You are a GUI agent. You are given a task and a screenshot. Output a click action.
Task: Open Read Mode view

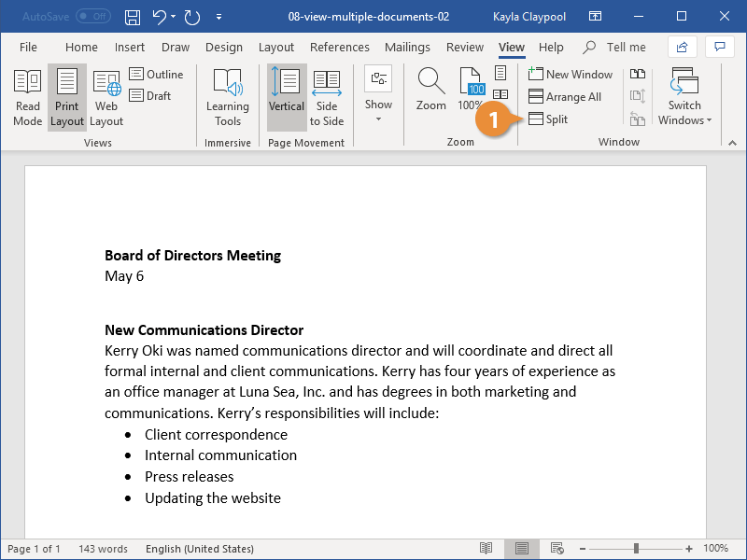[28, 96]
